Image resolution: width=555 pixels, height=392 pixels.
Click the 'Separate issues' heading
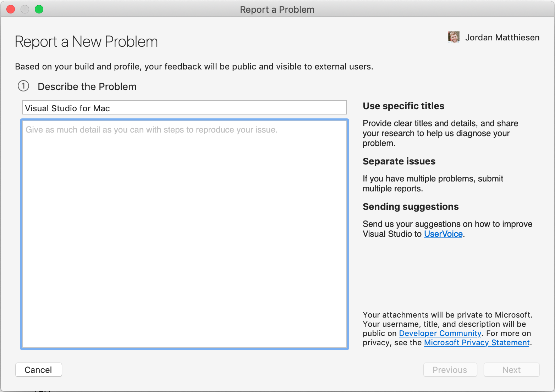[x=399, y=161]
